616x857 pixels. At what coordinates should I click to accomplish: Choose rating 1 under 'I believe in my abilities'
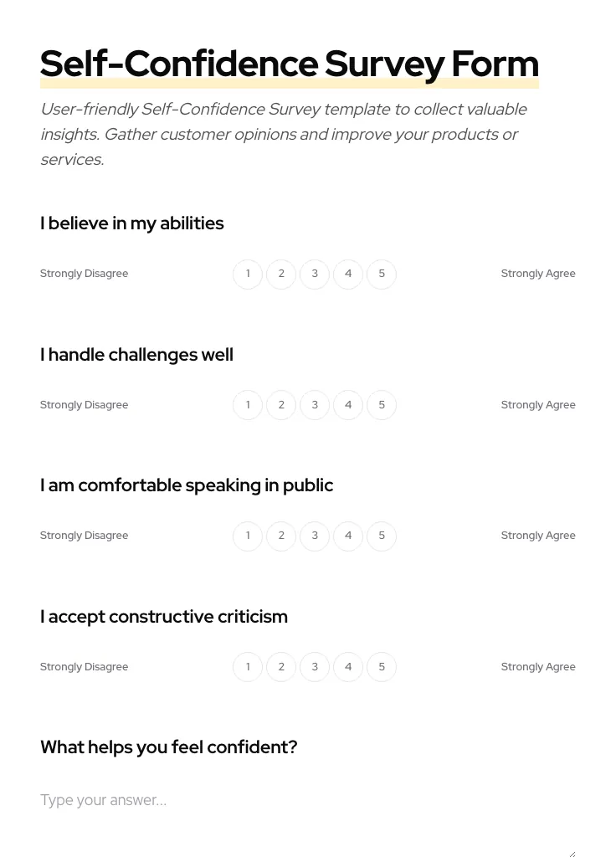click(248, 274)
